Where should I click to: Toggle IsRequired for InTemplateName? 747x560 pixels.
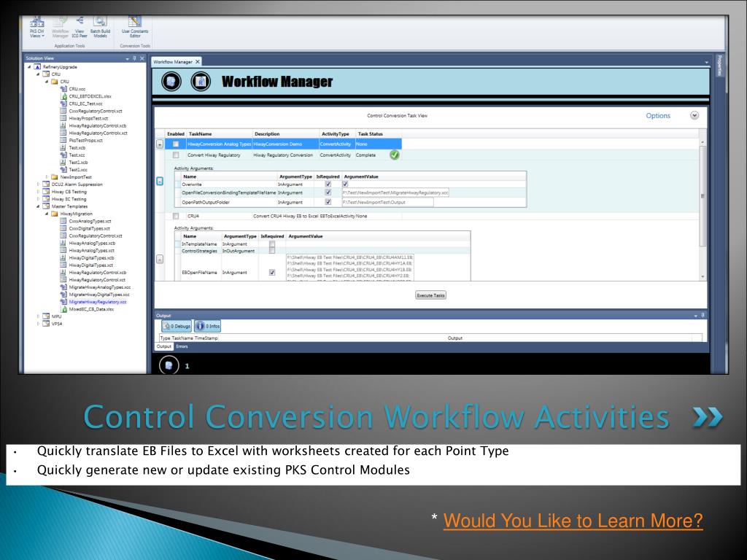tap(272, 244)
